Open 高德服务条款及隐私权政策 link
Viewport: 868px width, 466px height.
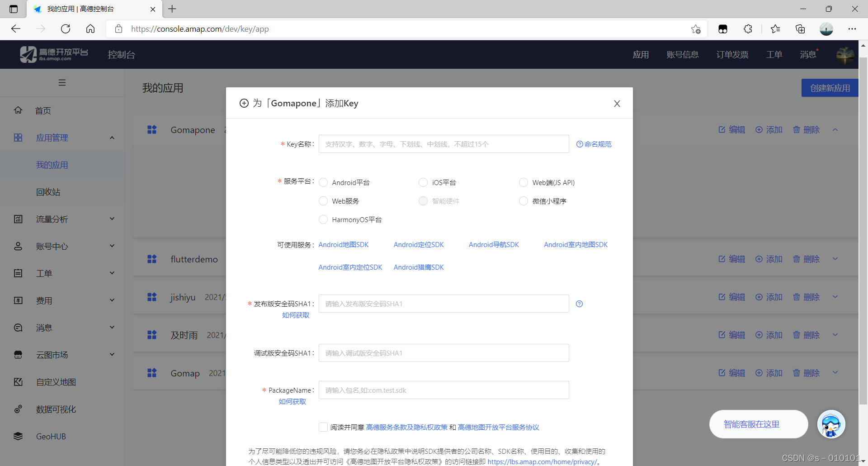tap(406, 428)
